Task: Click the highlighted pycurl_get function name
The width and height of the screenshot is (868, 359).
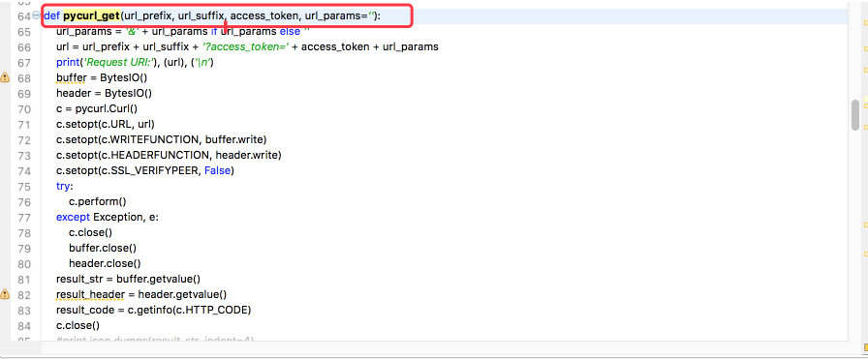Action: (x=92, y=16)
